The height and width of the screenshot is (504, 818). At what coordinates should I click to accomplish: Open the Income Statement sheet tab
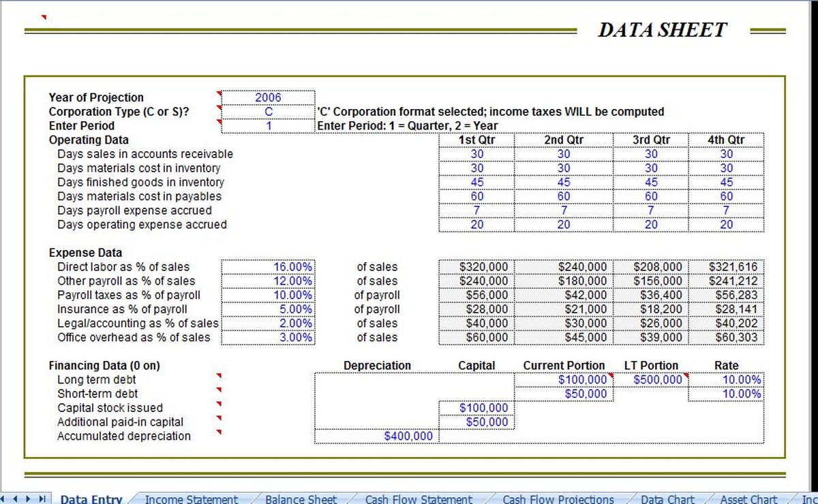(191, 499)
